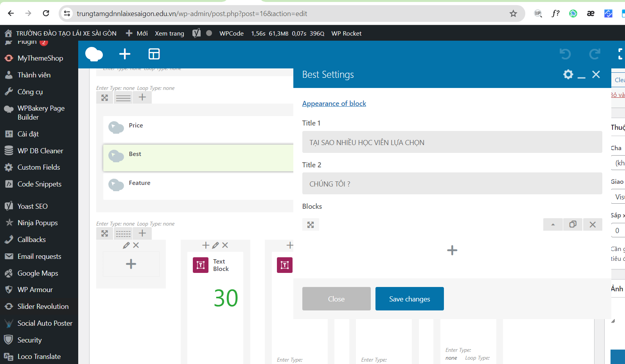Redo the builder change
The height and width of the screenshot is (364, 625).
coord(594,54)
